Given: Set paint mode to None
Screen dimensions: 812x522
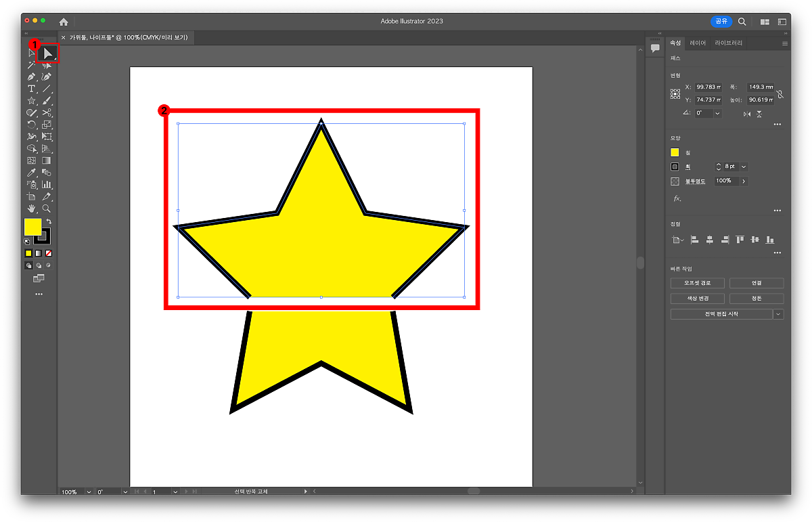Looking at the screenshot, I should [49, 253].
